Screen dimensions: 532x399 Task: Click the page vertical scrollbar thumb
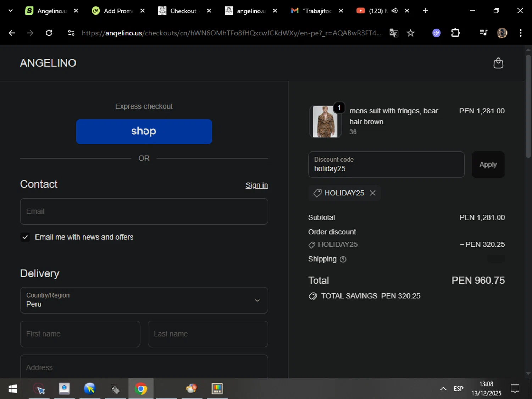[528, 106]
